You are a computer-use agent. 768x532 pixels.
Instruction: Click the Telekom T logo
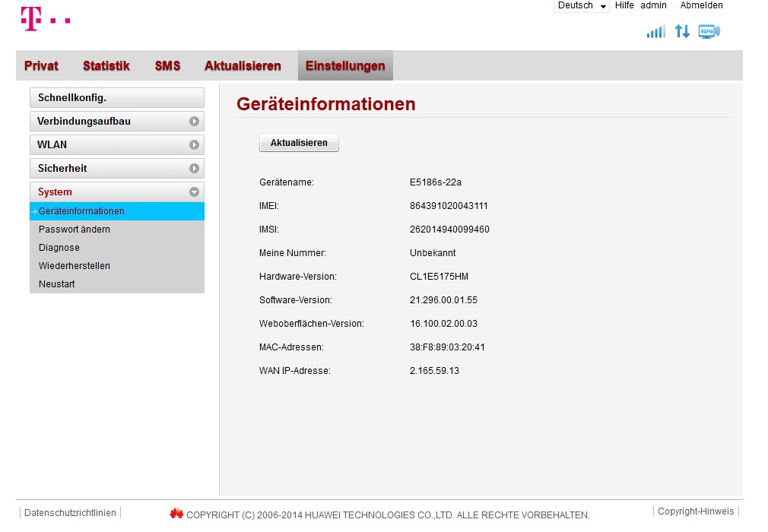click(45, 18)
